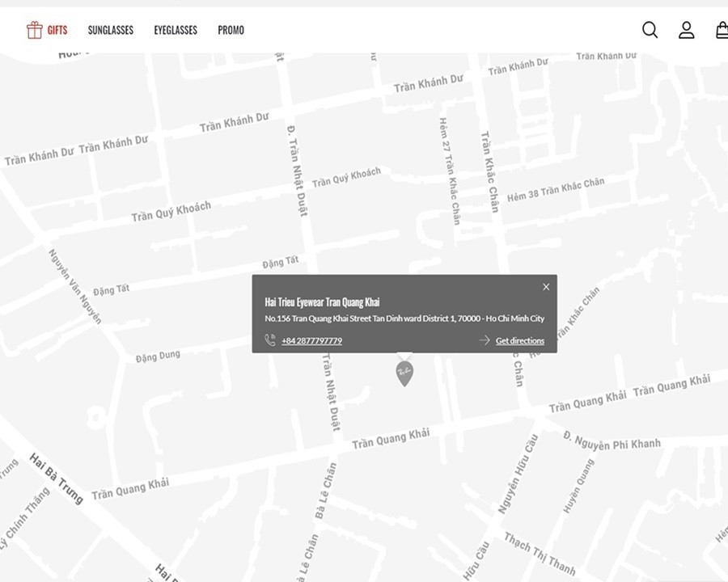The height and width of the screenshot is (582, 728).
Task: View the shopping bag
Action: click(x=722, y=30)
